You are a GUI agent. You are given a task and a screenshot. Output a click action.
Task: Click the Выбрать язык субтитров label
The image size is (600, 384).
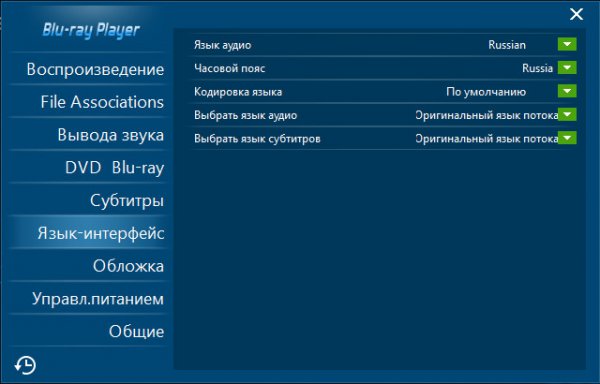pyautogui.click(x=257, y=138)
